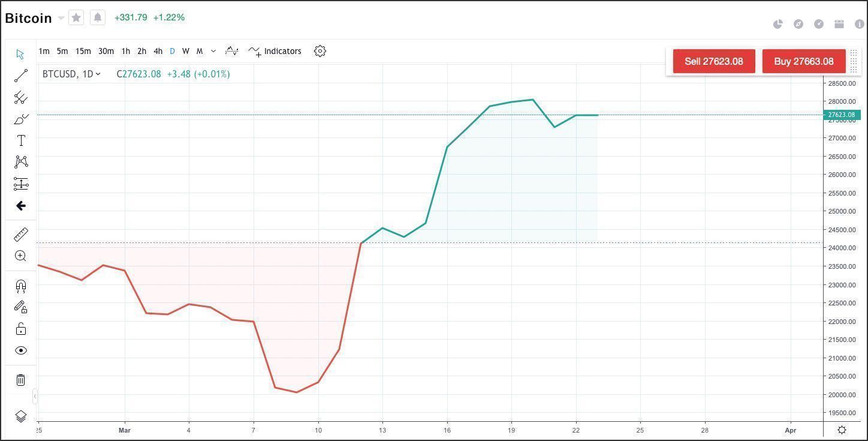
Task: Click the zoom in magnifier tool
Action: coord(21,256)
